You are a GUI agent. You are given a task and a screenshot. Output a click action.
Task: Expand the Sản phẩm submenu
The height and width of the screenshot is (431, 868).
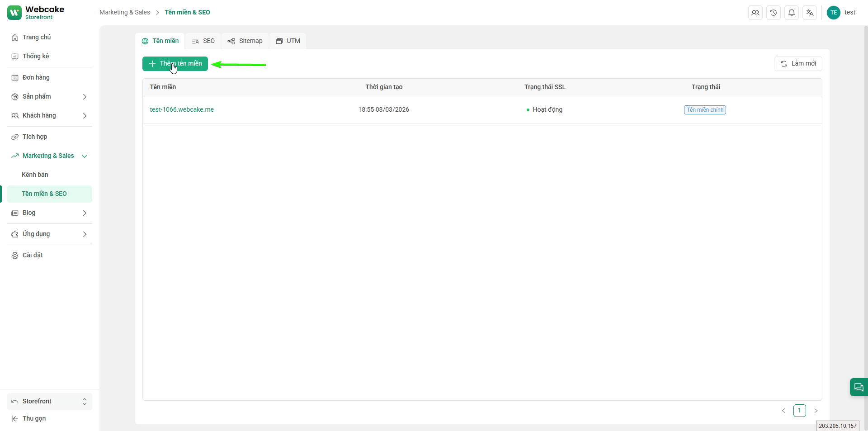click(x=85, y=97)
